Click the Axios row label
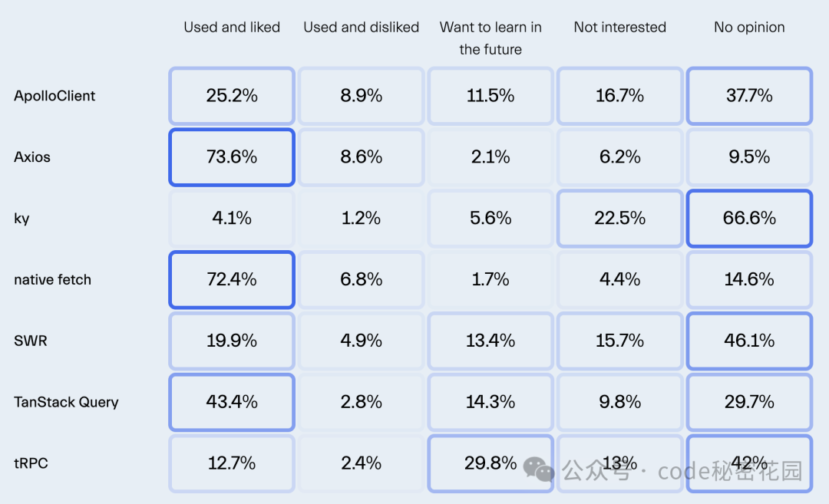The image size is (829, 504). 31,157
